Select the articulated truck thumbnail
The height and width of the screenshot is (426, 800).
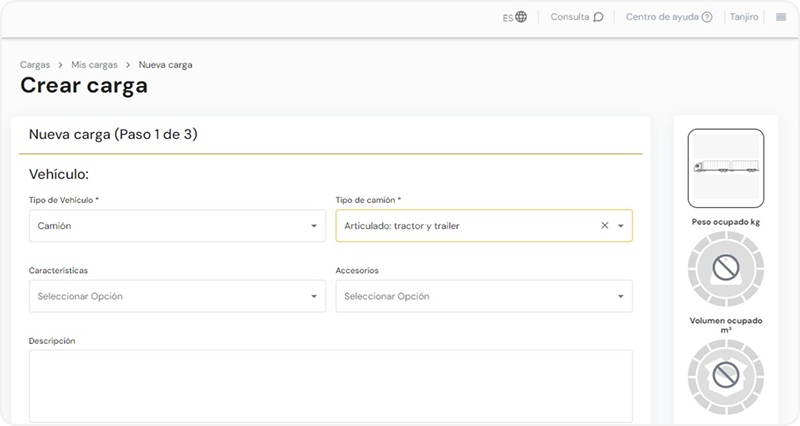726,167
